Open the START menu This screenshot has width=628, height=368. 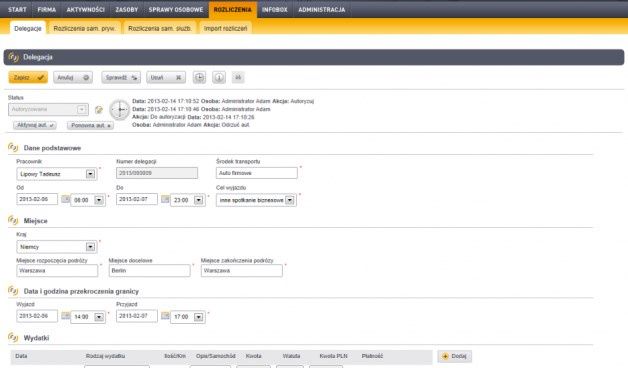[17, 9]
